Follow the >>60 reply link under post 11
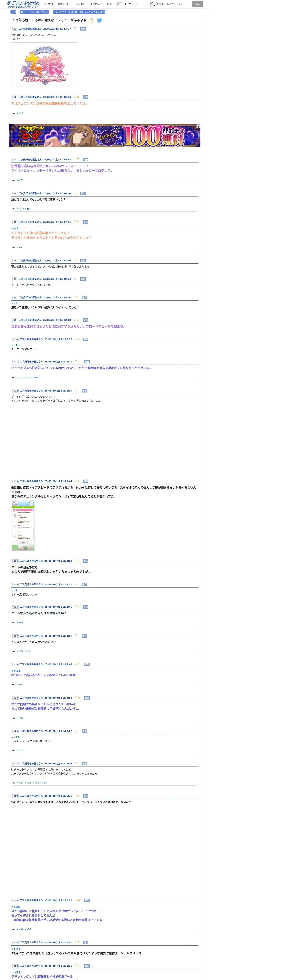Image resolution: width=296 pixels, height=980 pixels. click(x=36, y=378)
